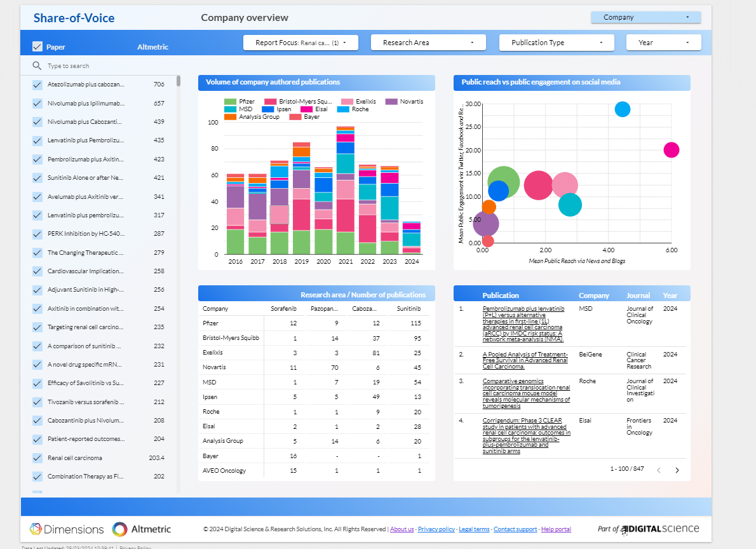Open the Publication Type dropdown
This screenshot has width=756, height=549.
click(557, 43)
